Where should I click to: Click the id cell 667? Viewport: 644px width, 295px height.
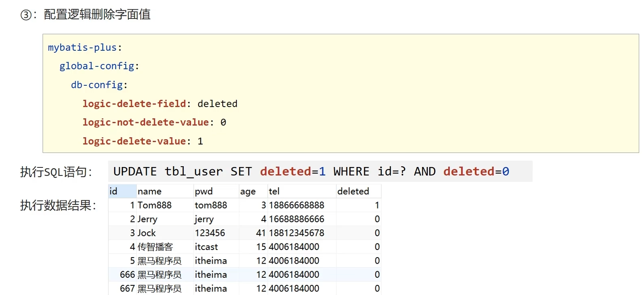coord(123,289)
